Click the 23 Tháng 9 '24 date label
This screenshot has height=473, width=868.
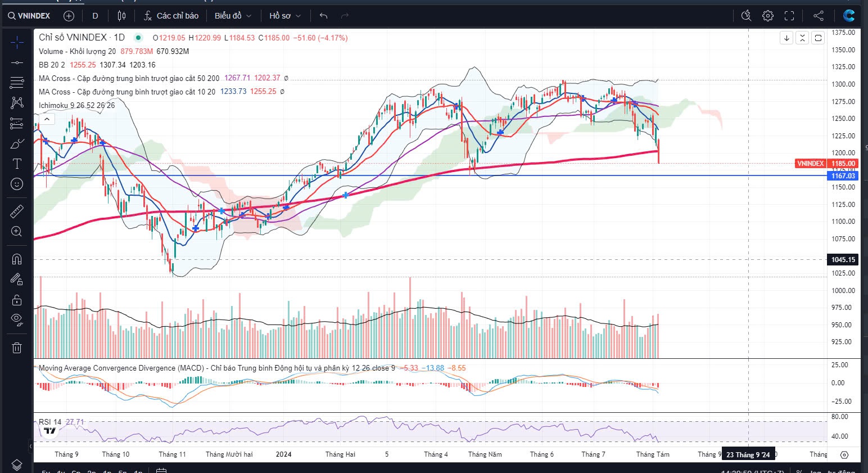(748, 454)
